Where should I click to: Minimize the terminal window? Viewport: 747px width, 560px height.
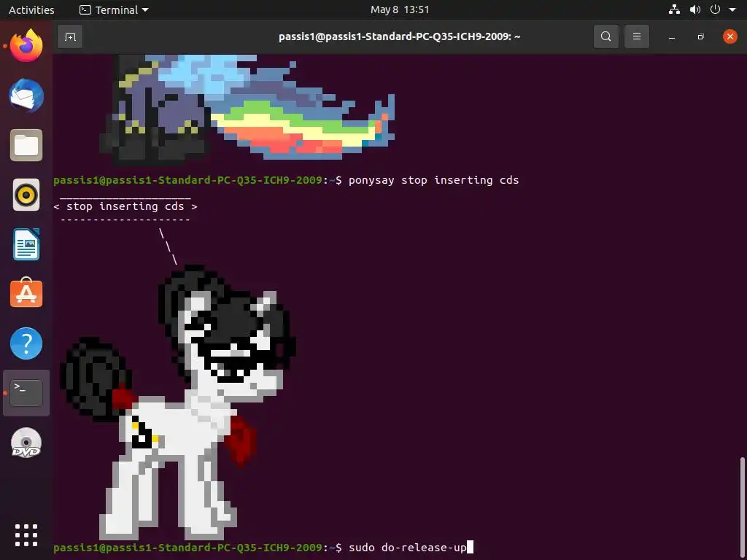672,36
